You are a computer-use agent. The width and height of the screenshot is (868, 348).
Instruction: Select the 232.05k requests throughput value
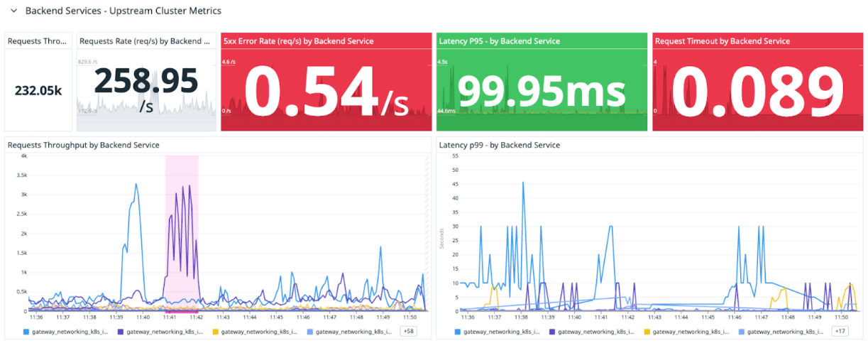pos(38,89)
